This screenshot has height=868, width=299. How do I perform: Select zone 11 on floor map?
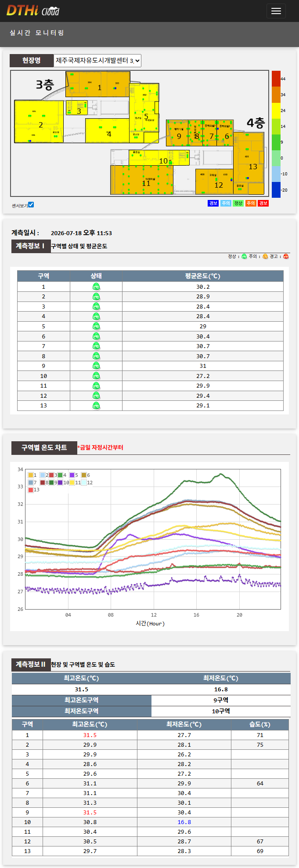(141, 180)
